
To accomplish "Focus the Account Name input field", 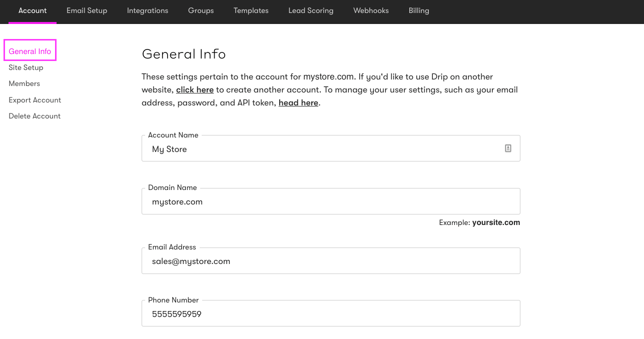I will [320, 149].
